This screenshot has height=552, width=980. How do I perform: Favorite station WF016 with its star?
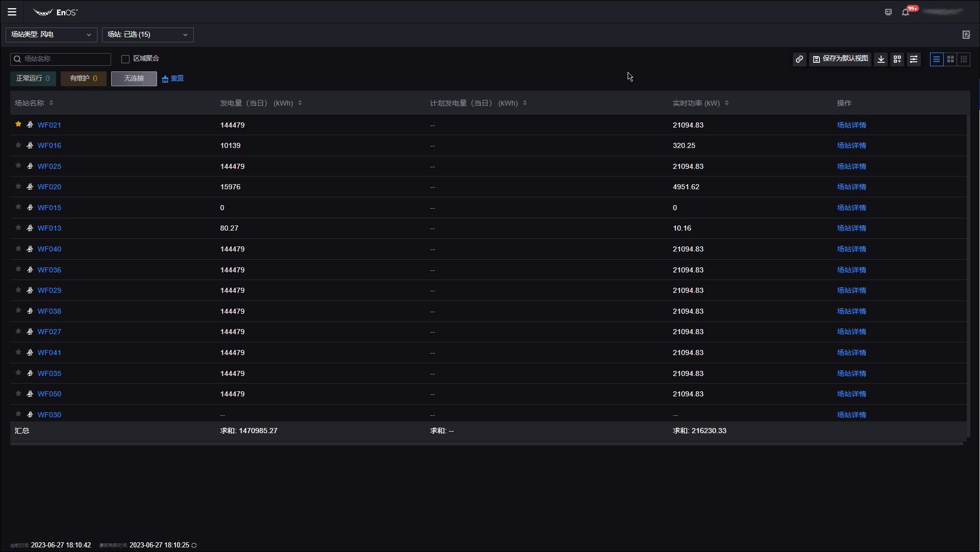pos(18,145)
